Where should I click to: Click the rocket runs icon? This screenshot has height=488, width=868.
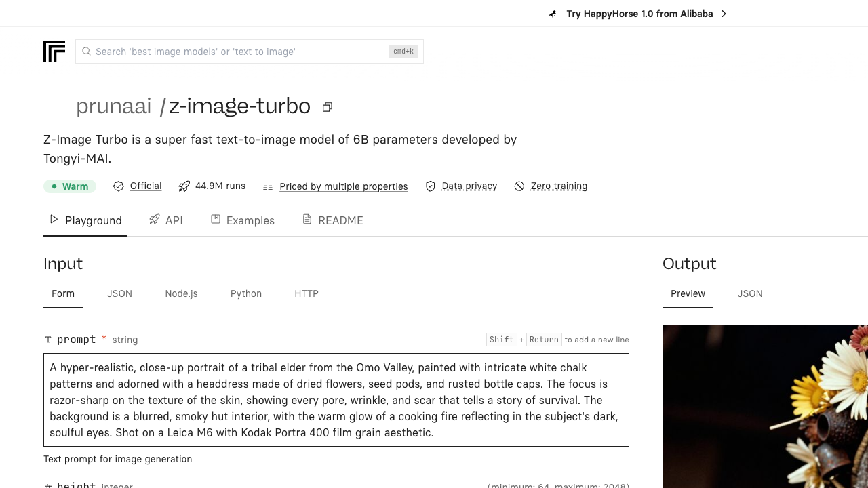pyautogui.click(x=184, y=186)
